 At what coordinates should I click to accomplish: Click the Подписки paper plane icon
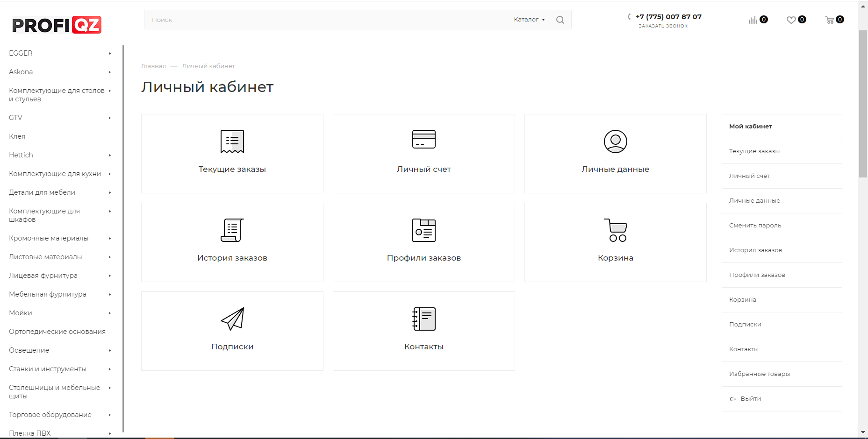(232, 319)
